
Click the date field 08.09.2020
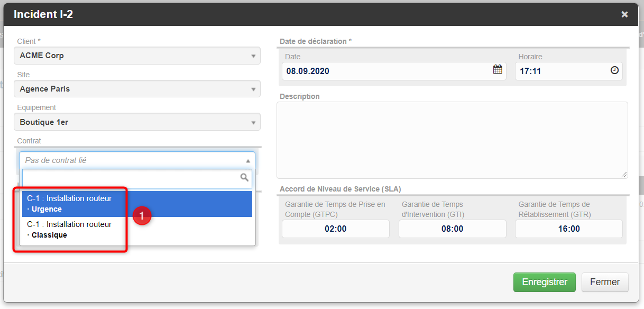tap(394, 71)
